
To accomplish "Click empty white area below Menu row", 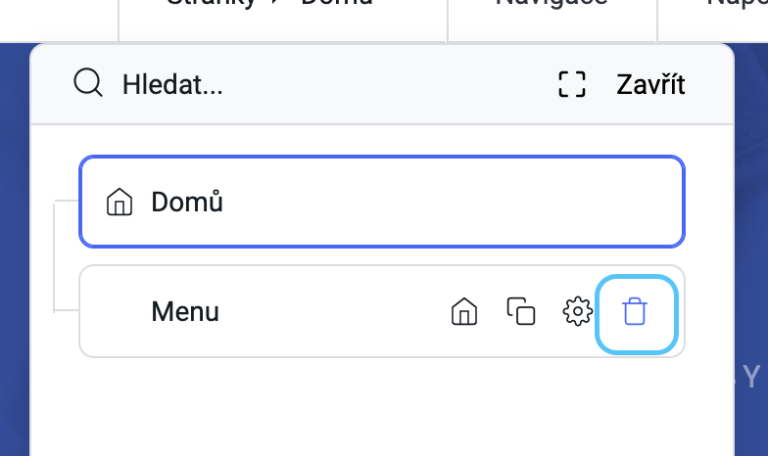I will point(382,407).
